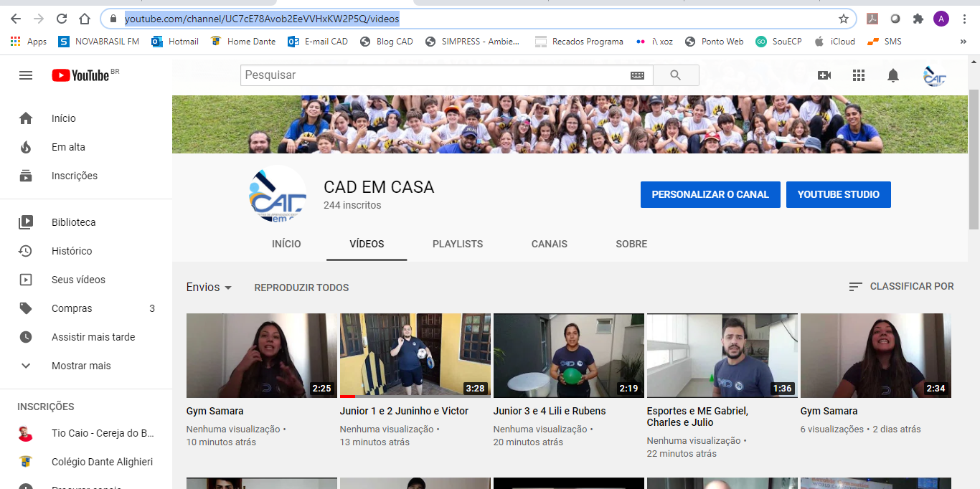Click the browser address bar URL
This screenshot has width=980, height=489.
[262, 19]
